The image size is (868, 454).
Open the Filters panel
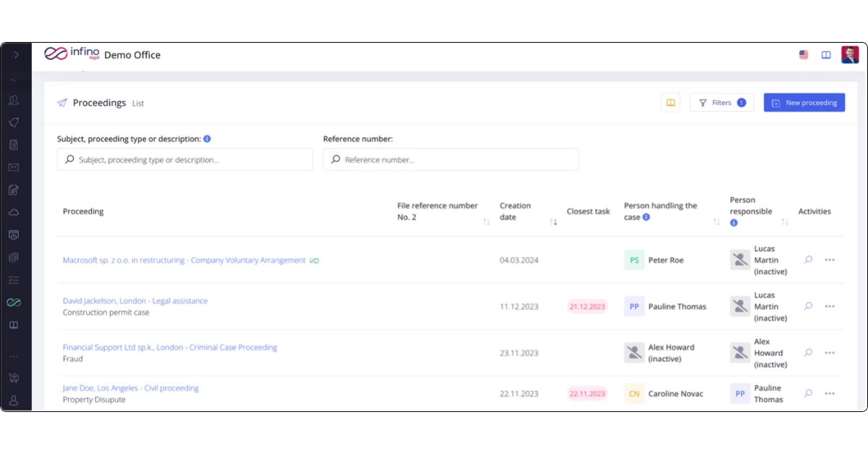point(722,103)
